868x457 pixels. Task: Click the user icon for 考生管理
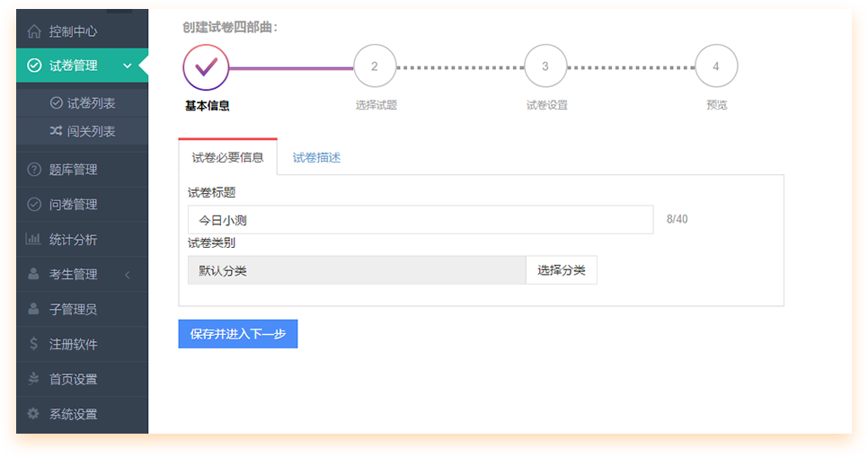(34, 273)
